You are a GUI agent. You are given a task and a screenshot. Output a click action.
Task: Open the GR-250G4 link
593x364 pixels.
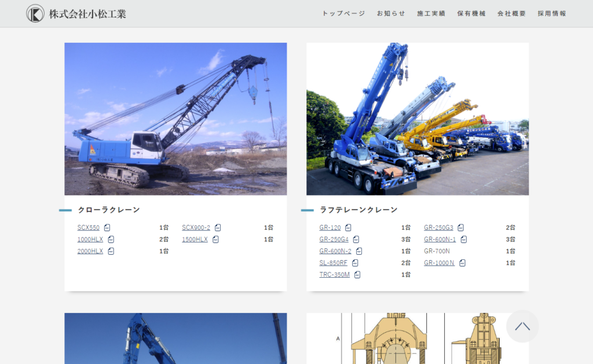click(334, 239)
